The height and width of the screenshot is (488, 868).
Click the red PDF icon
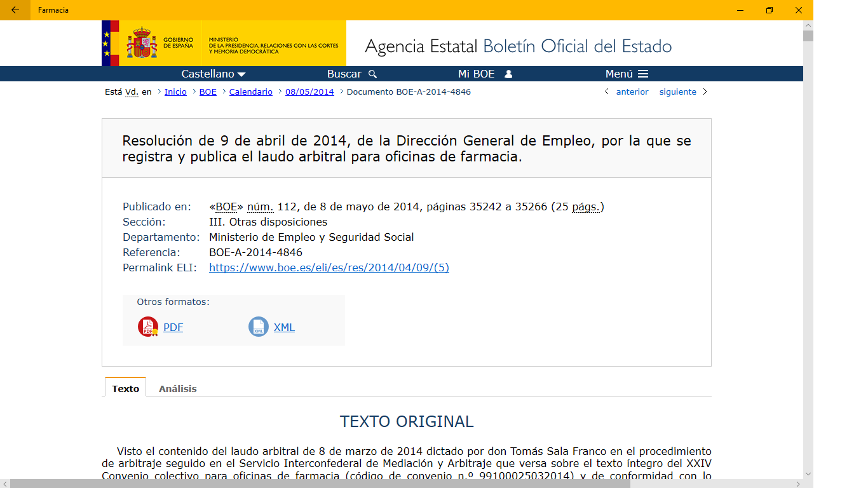(x=148, y=327)
